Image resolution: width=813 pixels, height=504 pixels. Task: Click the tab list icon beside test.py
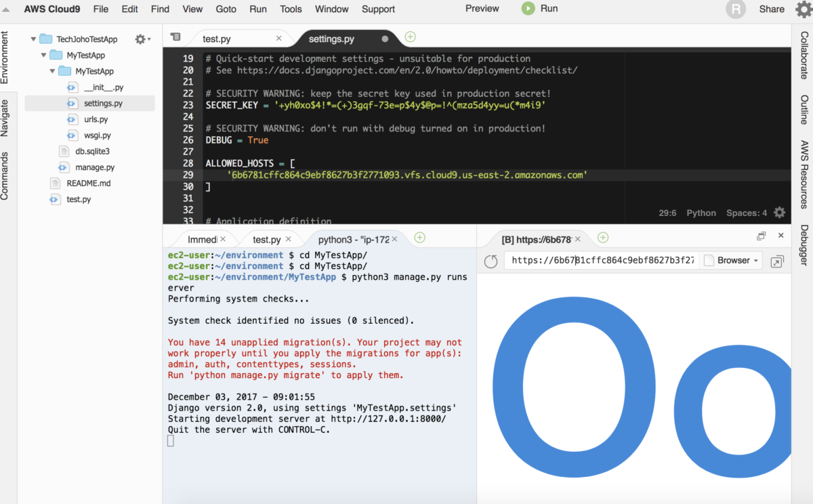(x=175, y=37)
